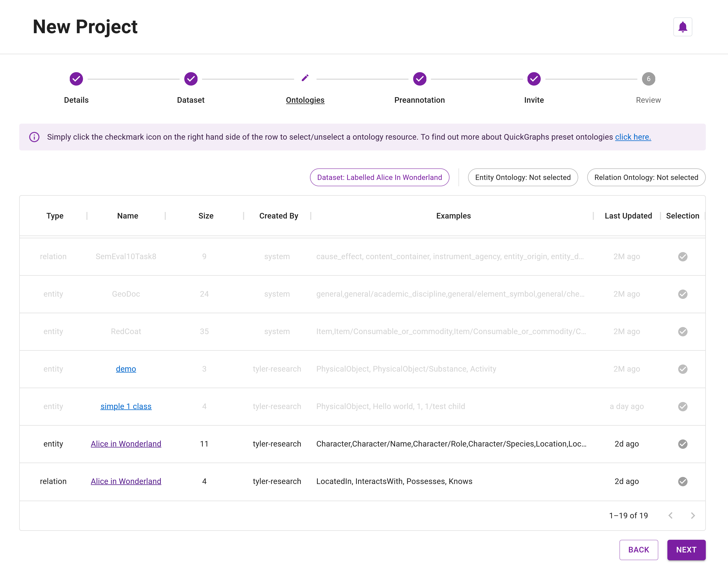Open the click here link about preset ontologies
728x564 pixels.
coord(632,137)
